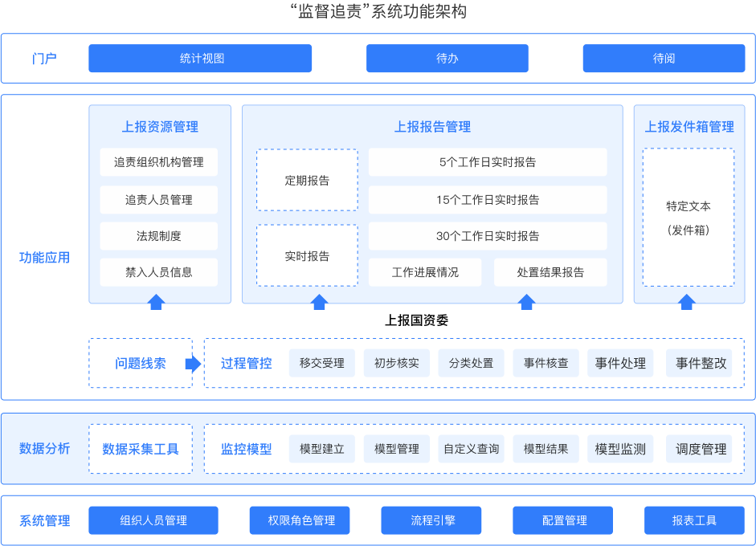The image size is (756, 546).
Task: Open the 模型管理 box
Action: (x=397, y=449)
